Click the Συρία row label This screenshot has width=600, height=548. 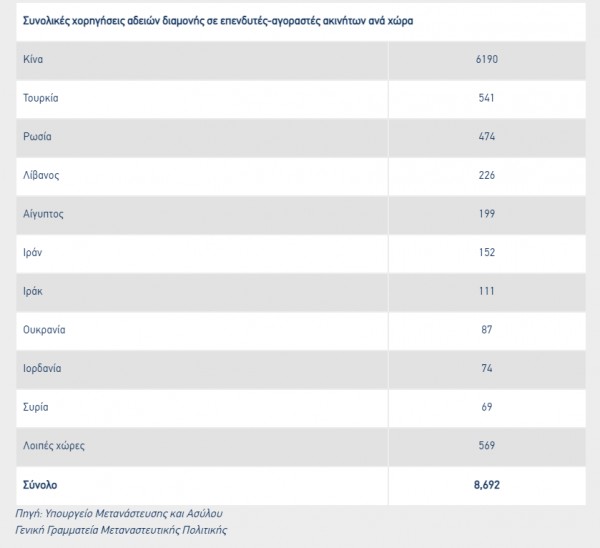[35, 407]
